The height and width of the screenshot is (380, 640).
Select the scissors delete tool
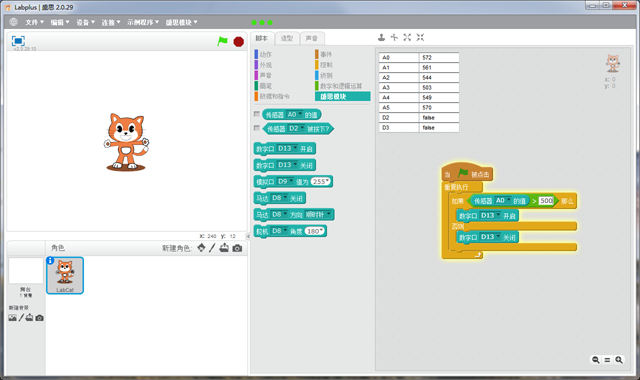[394, 38]
